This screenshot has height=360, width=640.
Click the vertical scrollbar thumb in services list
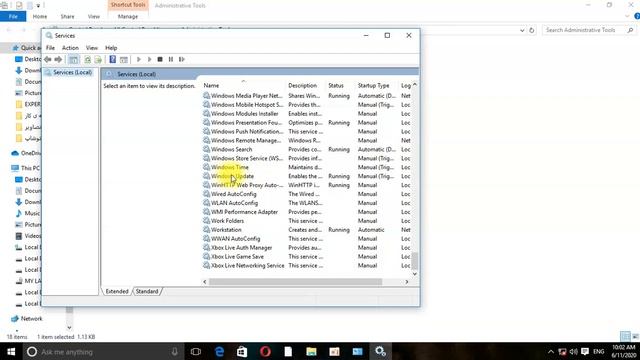pos(415,261)
